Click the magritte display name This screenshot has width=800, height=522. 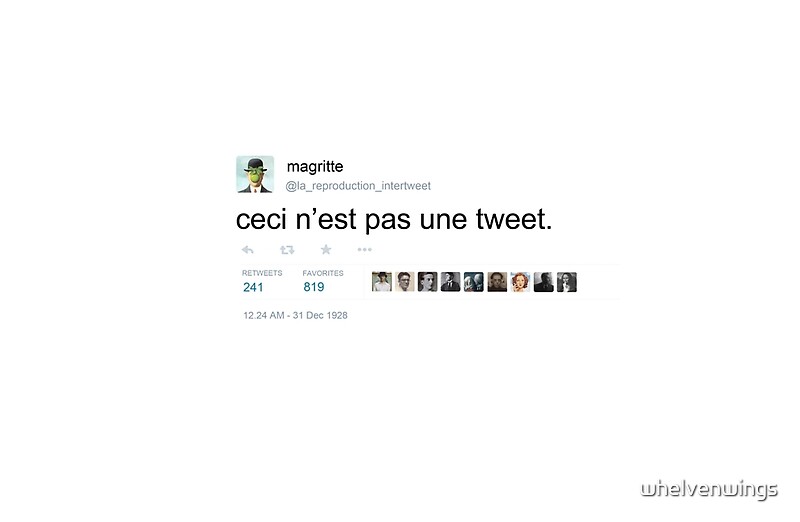click(x=315, y=167)
